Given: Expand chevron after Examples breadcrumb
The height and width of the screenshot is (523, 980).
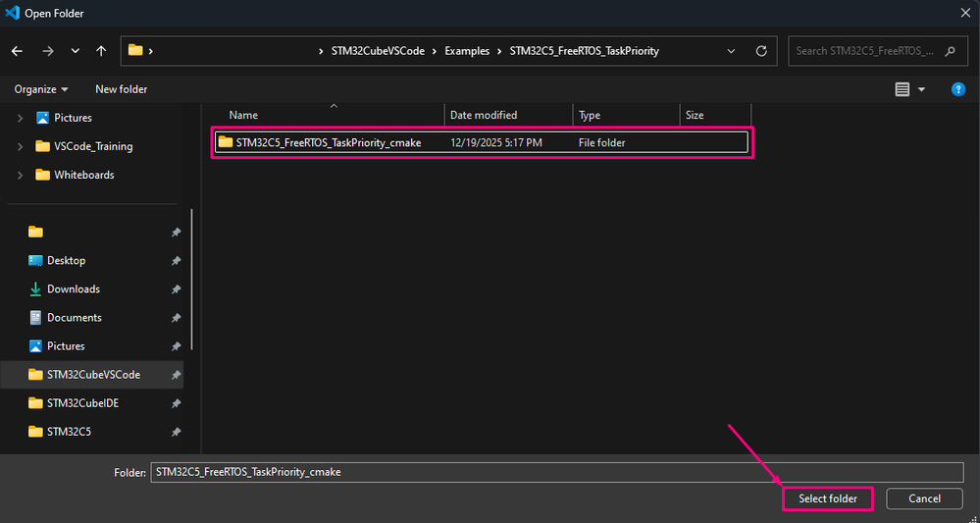Looking at the screenshot, I should tap(500, 51).
